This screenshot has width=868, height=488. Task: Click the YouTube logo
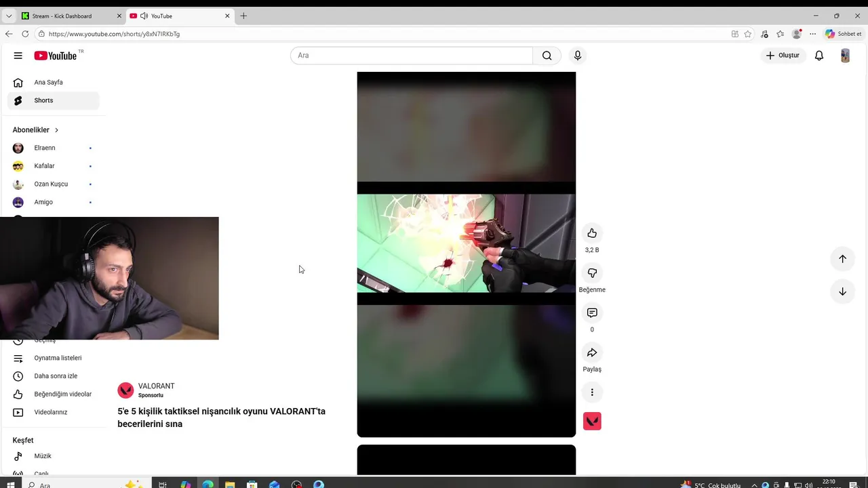[56, 56]
